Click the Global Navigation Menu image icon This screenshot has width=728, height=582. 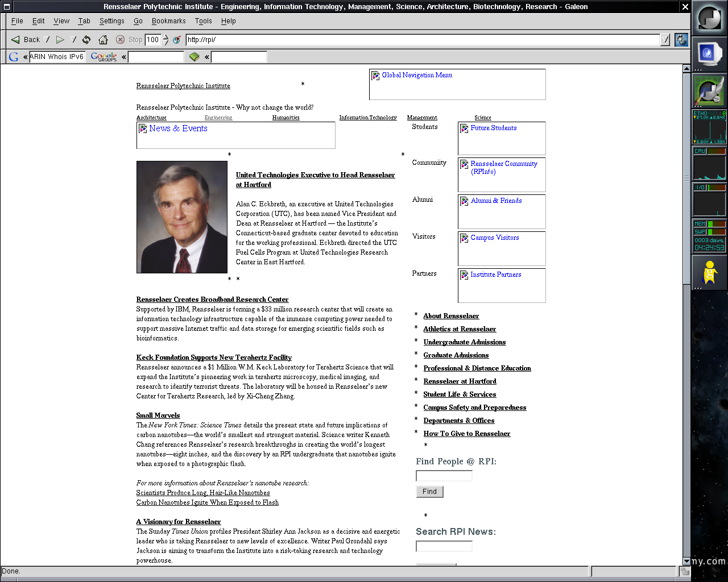[375, 75]
